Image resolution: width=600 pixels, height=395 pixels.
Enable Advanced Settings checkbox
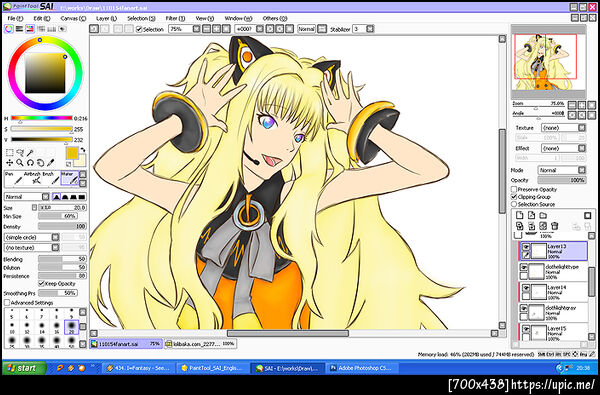[x=7, y=303]
